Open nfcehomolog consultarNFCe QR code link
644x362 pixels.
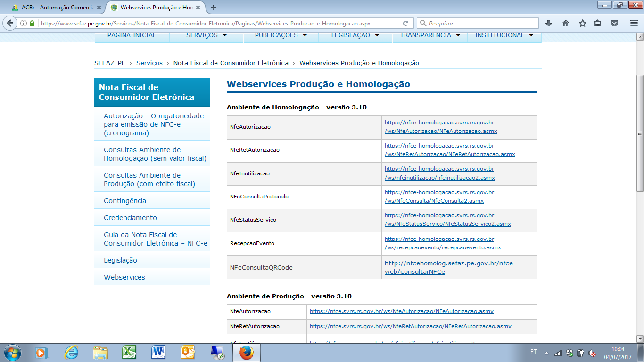(x=450, y=267)
